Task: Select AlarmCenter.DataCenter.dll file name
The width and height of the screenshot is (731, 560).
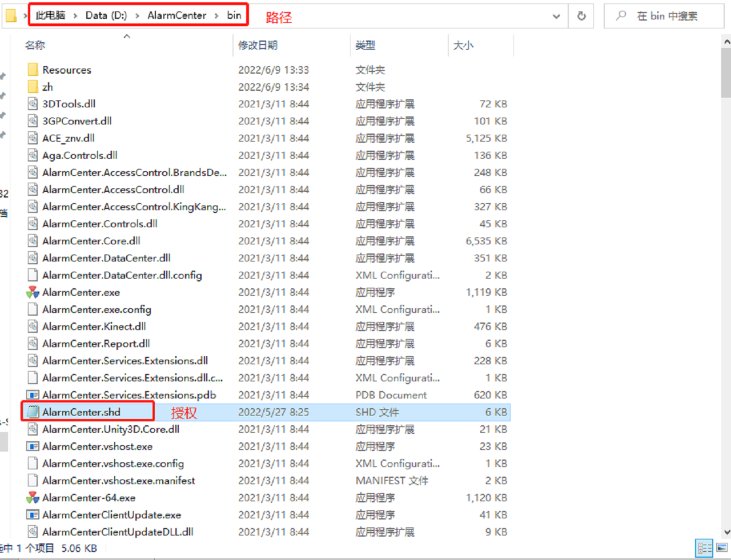Action: [x=106, y=258]
